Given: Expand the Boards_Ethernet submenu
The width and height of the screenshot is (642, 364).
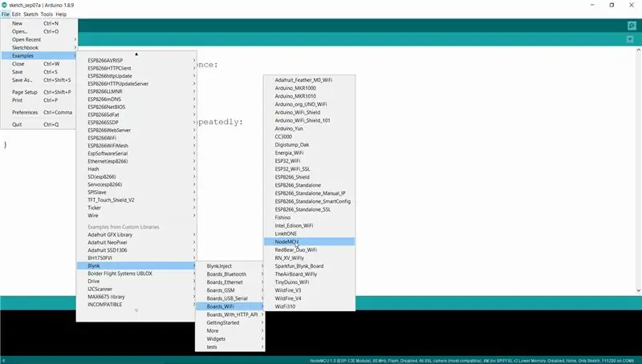Looking at the screenshot, I should tap(230, 282).
